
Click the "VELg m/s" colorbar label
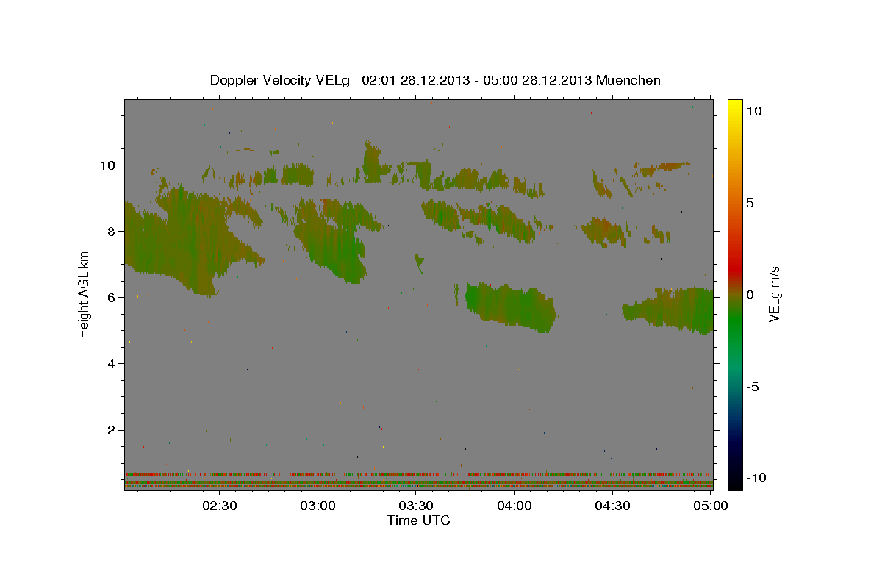coord(774,294)
